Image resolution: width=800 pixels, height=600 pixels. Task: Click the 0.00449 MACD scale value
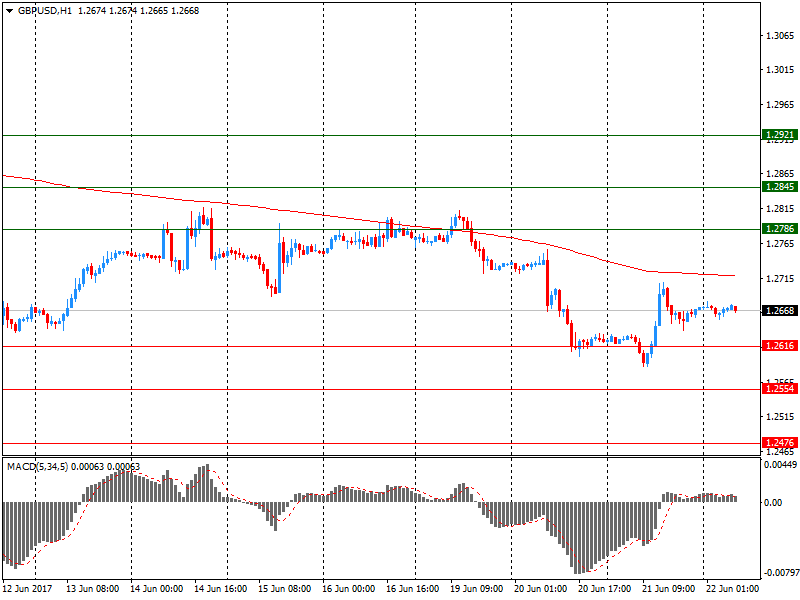(x=780, y=465)
